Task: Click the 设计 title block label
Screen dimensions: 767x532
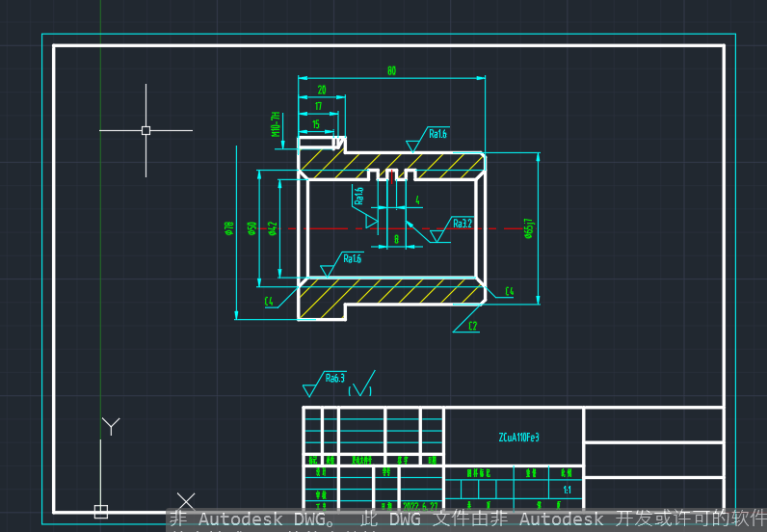Action: tap(321, 472)
